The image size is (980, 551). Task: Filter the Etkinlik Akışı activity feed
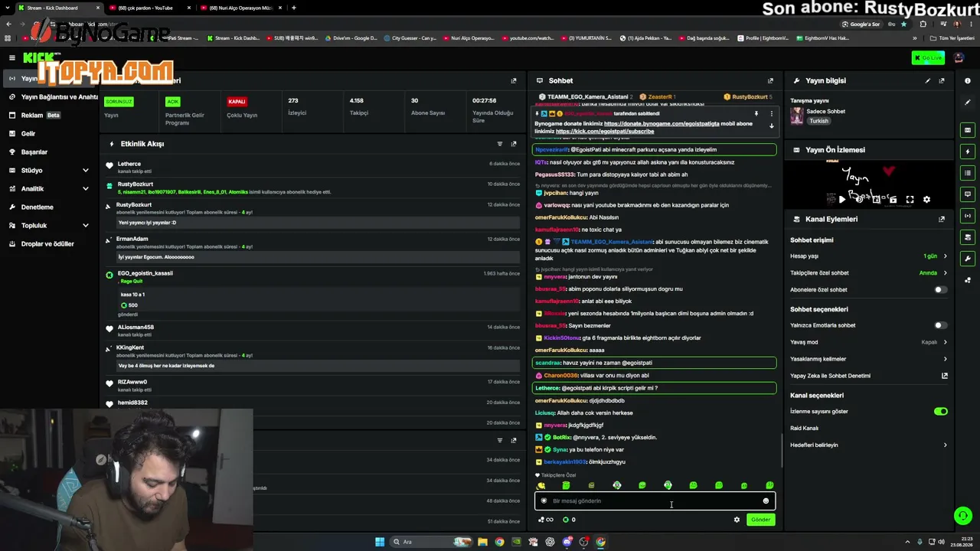pos(500,144)
